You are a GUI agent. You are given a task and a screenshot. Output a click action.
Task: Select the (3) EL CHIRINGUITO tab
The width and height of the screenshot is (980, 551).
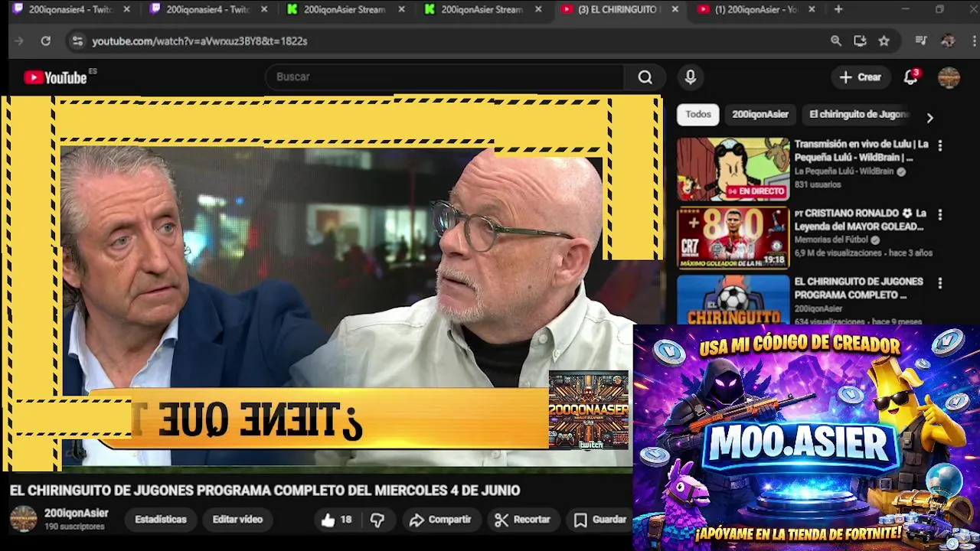pos(618,9)
